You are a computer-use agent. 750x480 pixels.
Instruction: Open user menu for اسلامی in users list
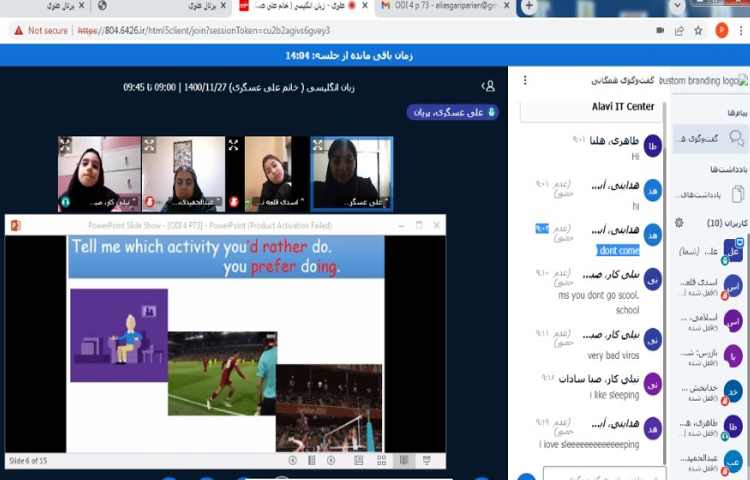pos(711,322)
